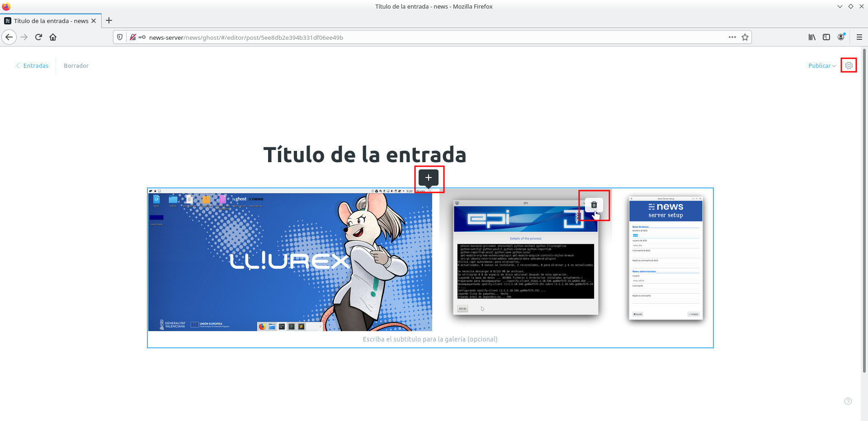Click the gallery caption subtitle field

click(x=430, y=339)
